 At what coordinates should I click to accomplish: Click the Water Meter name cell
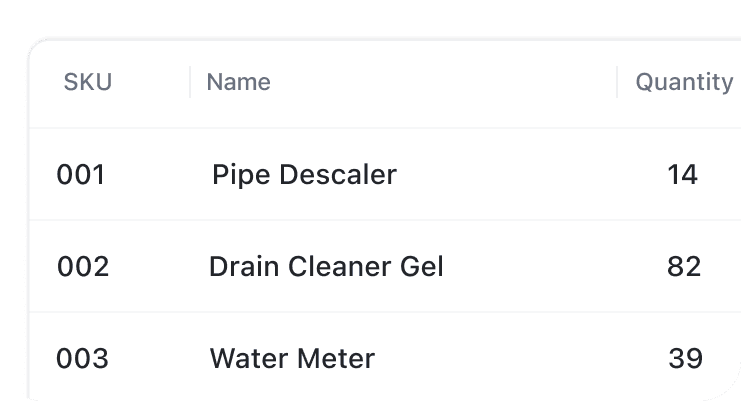[x=292, y=358]
